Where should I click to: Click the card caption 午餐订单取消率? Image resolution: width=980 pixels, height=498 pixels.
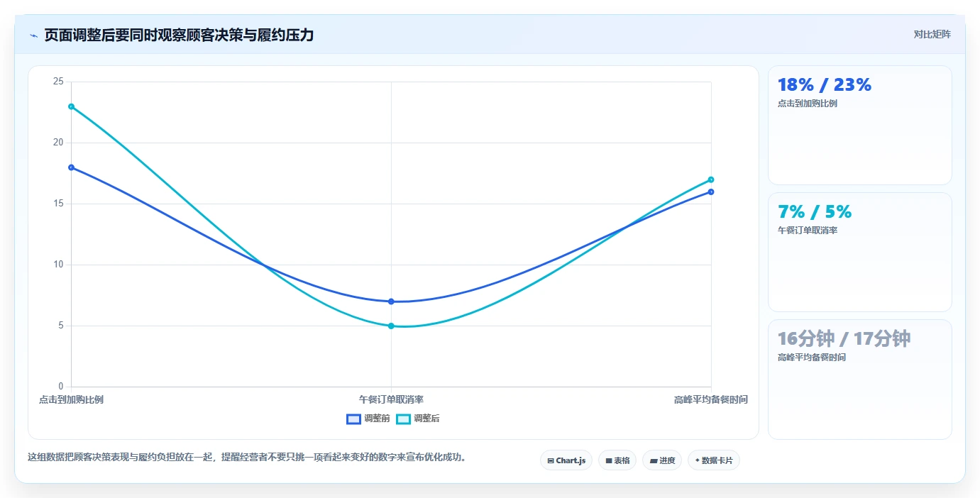808,231
